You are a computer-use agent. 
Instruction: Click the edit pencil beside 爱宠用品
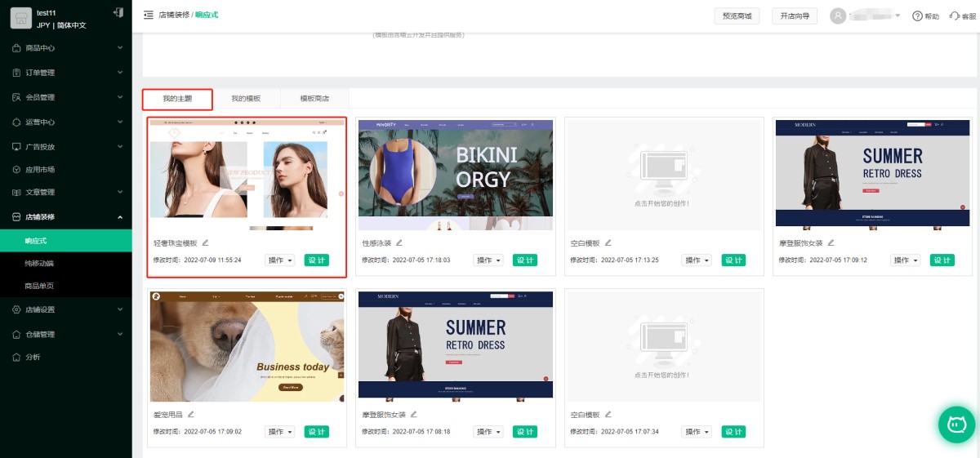191,415
